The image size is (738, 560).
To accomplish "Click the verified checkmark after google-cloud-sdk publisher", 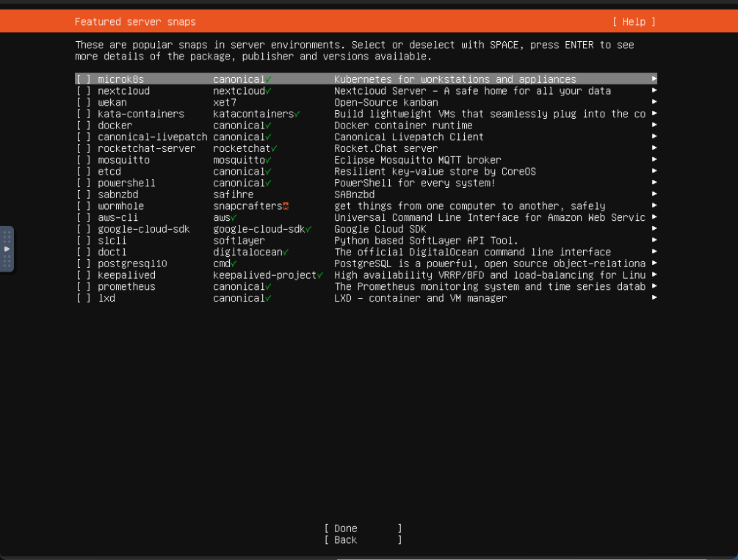I will (x=308, y=229).
